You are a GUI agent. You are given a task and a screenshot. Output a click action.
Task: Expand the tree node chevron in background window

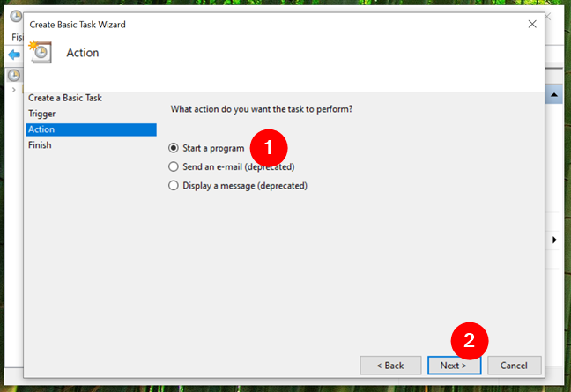12,90
